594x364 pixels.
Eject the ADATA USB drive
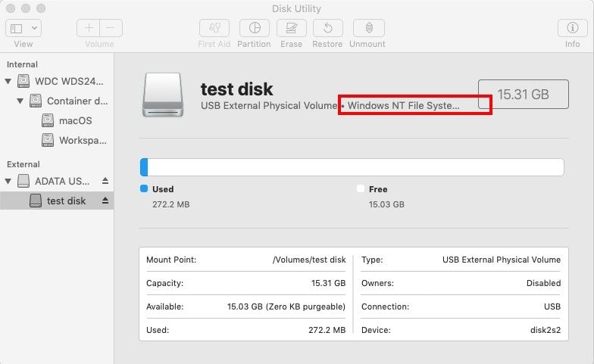[105, 181]
